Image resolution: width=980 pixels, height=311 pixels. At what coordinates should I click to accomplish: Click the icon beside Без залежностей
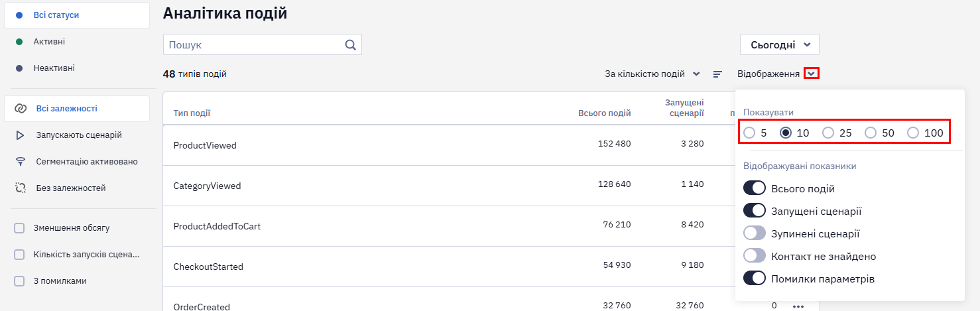20,188
